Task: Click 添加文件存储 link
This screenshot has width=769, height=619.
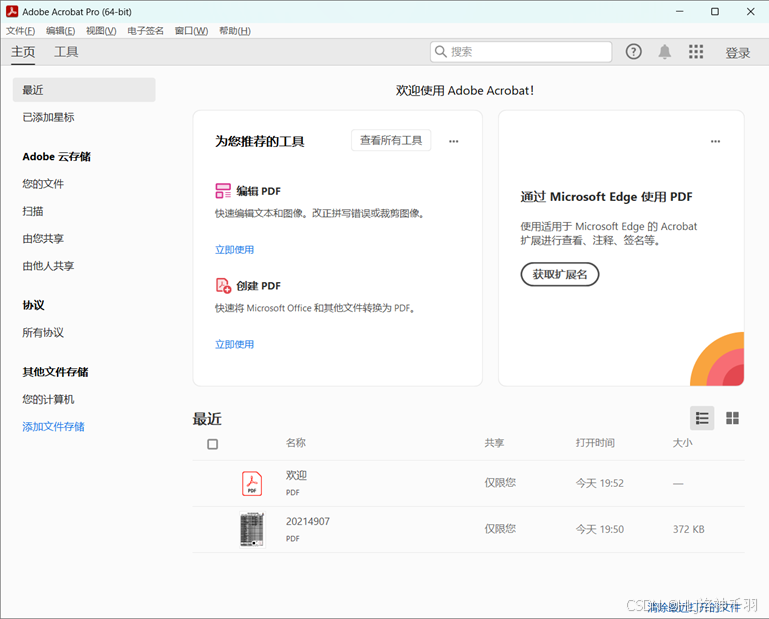Action: (53, 427)
